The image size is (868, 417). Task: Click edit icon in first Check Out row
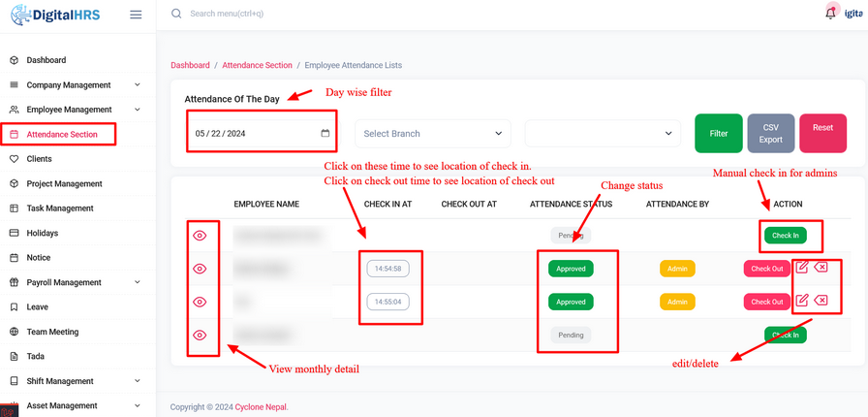point(802,267)
